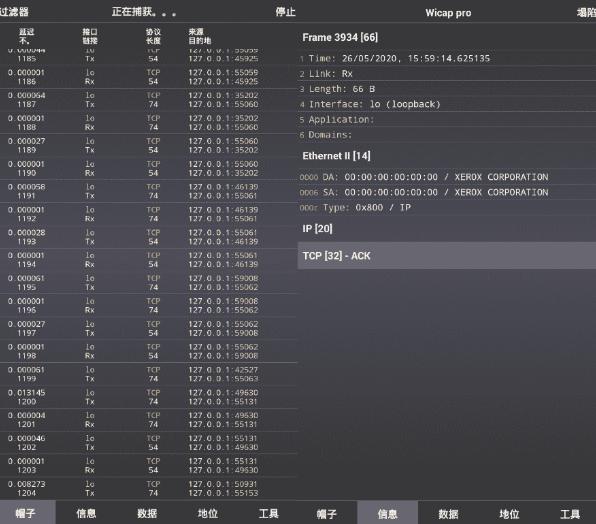Open packet row number 1189
The height and width of the screenshot is (524, 596).
[149, 145]
